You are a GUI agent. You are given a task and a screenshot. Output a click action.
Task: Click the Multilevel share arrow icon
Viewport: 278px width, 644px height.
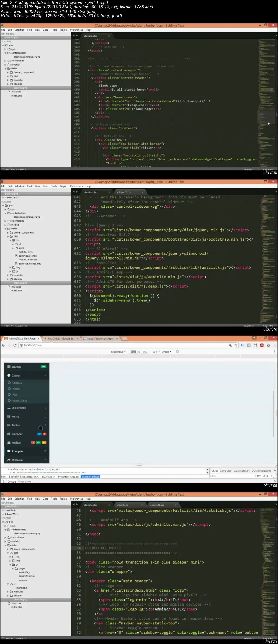[9, 460]
